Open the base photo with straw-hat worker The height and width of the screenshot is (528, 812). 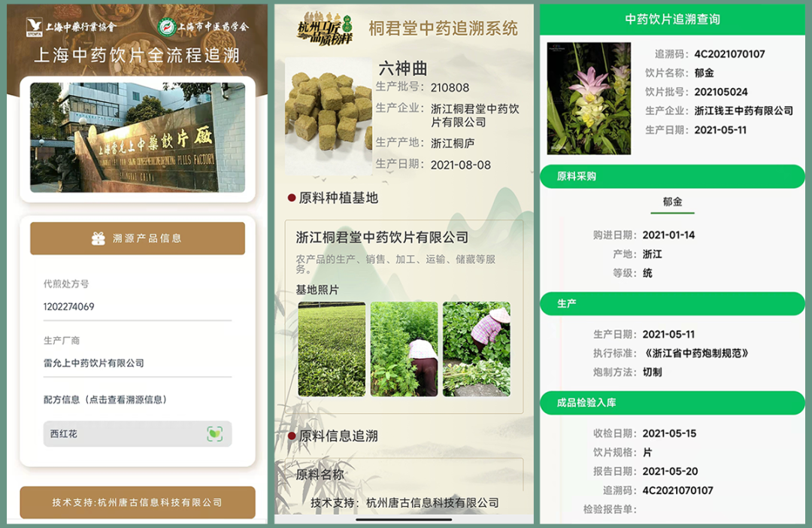[477, 349]
